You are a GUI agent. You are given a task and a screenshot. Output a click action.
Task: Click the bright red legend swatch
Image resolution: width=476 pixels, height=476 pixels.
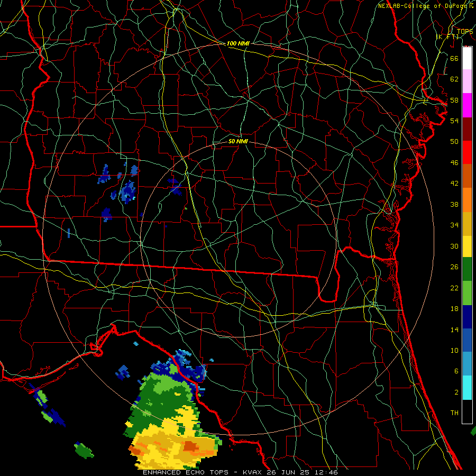(467, 152)
